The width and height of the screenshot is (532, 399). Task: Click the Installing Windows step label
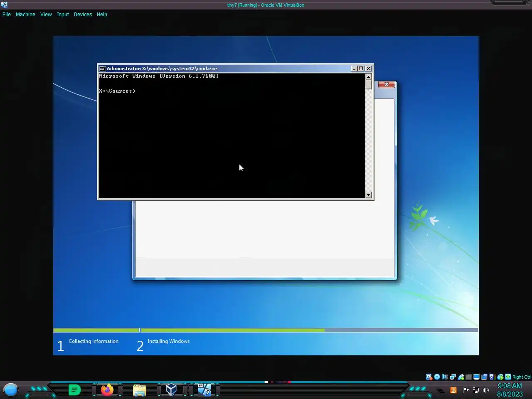click(168, 341)
